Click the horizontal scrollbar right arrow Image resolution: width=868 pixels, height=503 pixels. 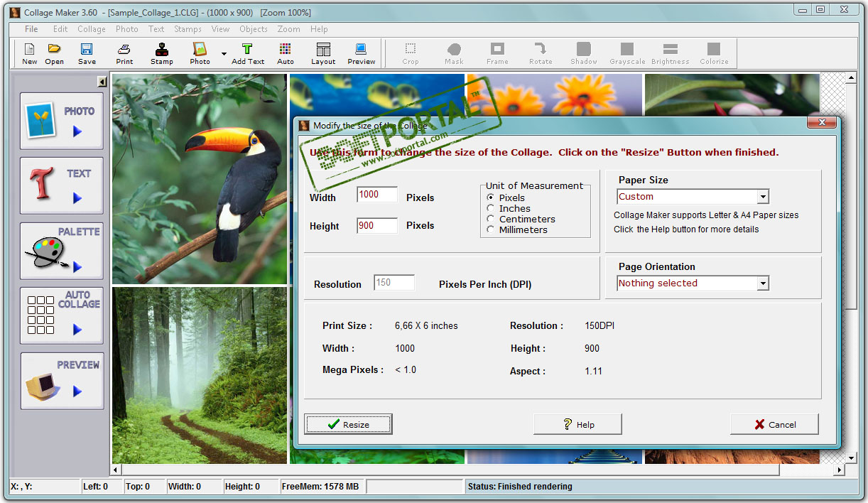(x=840, y=470)
